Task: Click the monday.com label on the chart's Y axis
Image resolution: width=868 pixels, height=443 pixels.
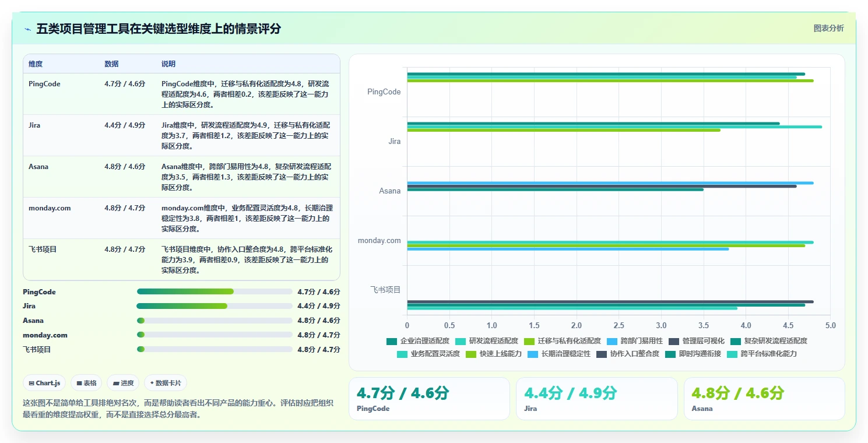Action: 379,241
